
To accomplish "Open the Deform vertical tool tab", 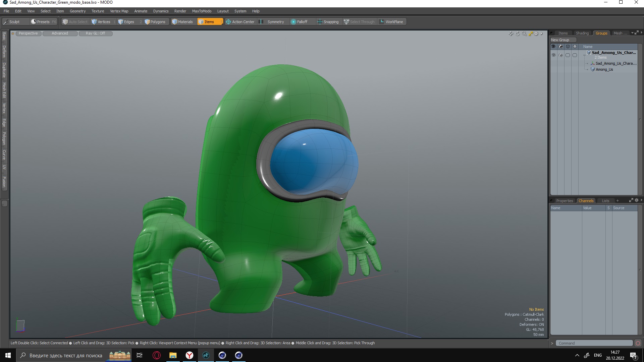I will tap(4, 52).
